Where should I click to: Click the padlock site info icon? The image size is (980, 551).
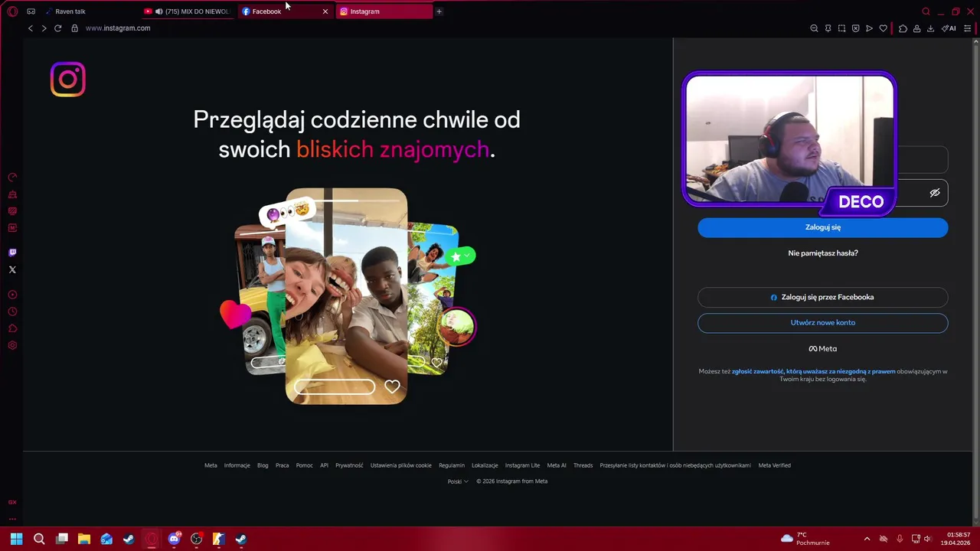74,28
